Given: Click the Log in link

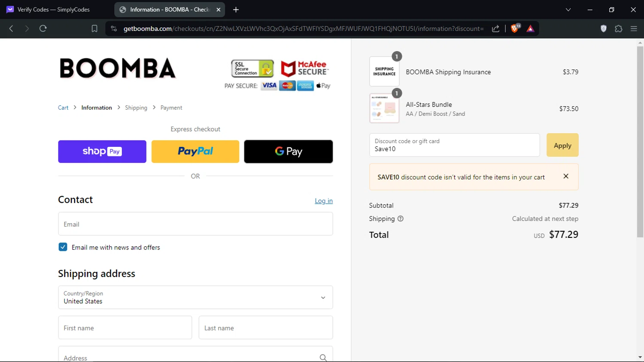Looking at the screenshot, I should coord(324,201).
